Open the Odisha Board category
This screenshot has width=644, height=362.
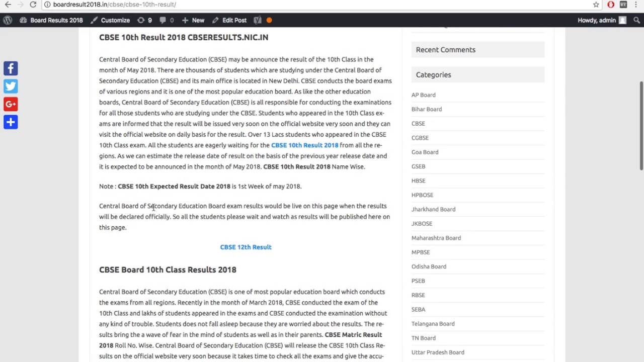click(429, 267)
